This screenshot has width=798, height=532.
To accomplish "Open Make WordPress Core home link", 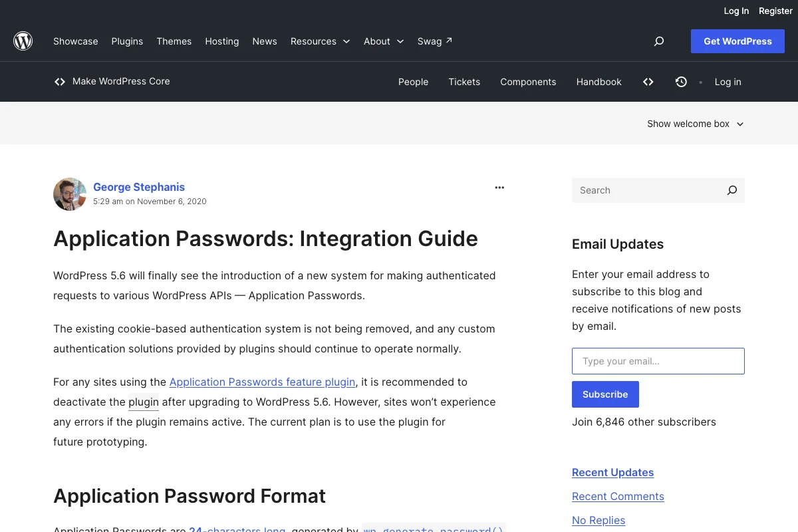I will coord(121,81).
